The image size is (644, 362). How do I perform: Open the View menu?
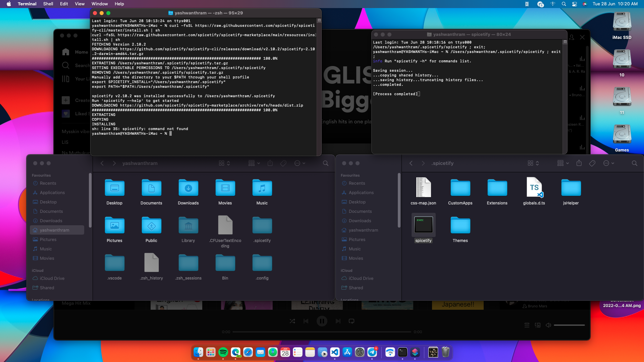[x=79, y=4]
